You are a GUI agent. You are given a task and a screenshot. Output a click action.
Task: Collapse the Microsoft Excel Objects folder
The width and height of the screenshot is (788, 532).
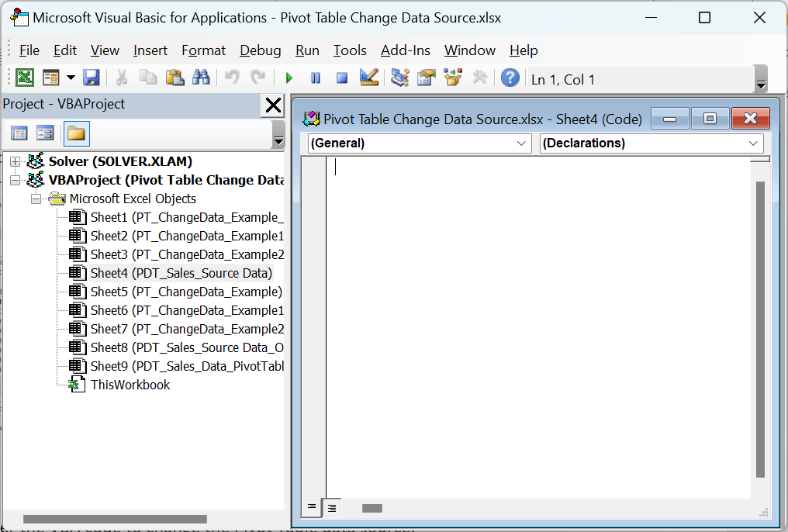click(x=36, y=199)
